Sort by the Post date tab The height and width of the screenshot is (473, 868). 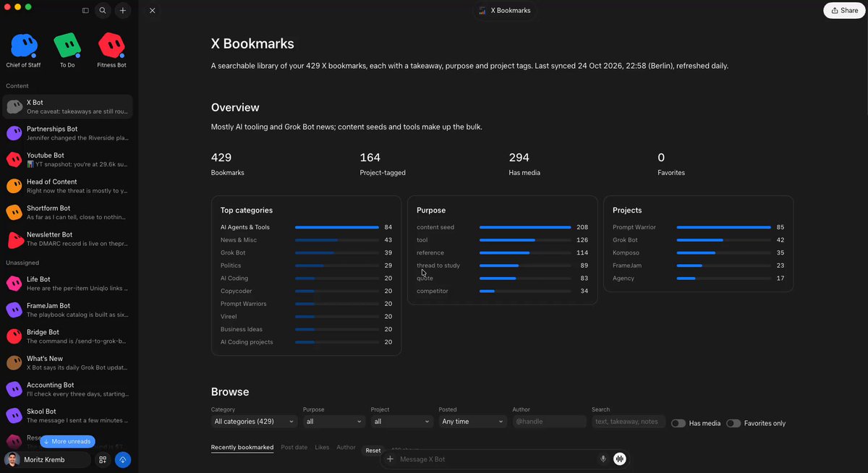pos(294,447)
